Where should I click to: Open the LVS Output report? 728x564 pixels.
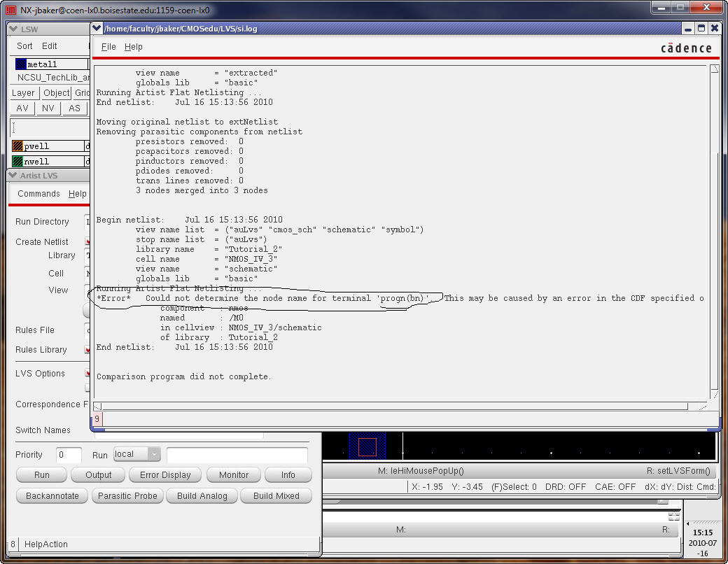98,474
